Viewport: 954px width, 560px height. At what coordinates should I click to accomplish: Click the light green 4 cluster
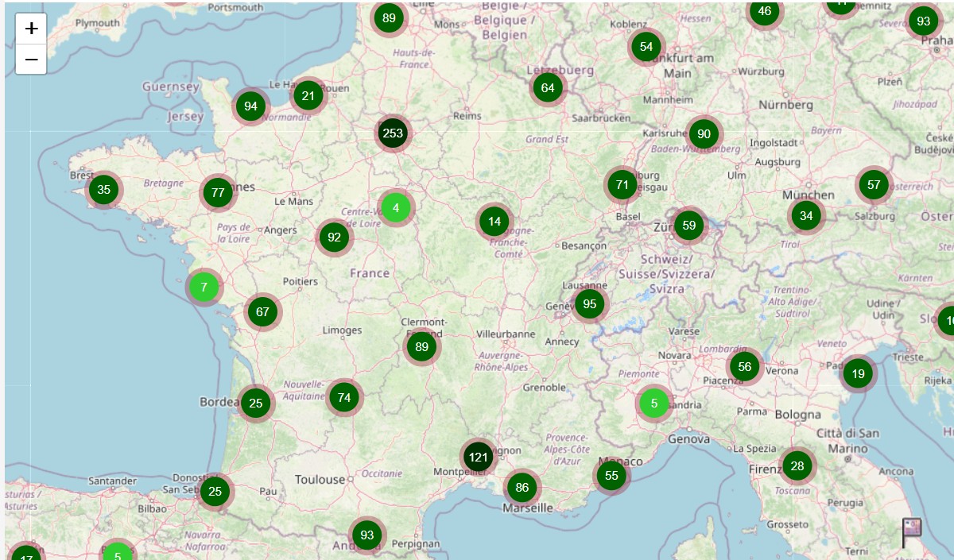tap(396, 208)
